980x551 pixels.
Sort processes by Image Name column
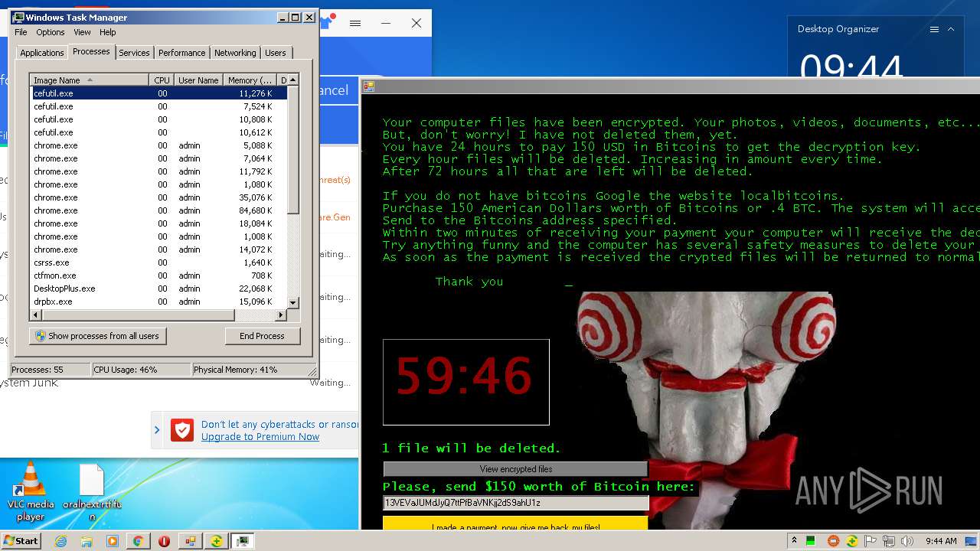coord(89,80)
